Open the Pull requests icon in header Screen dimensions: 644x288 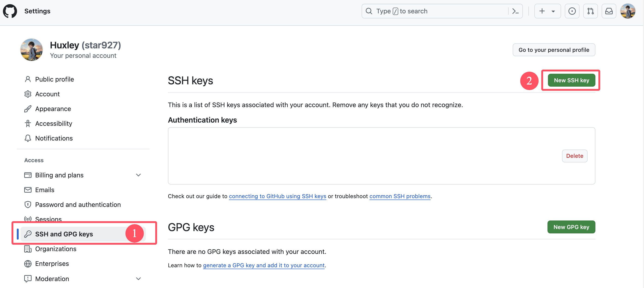coord(591,11)
